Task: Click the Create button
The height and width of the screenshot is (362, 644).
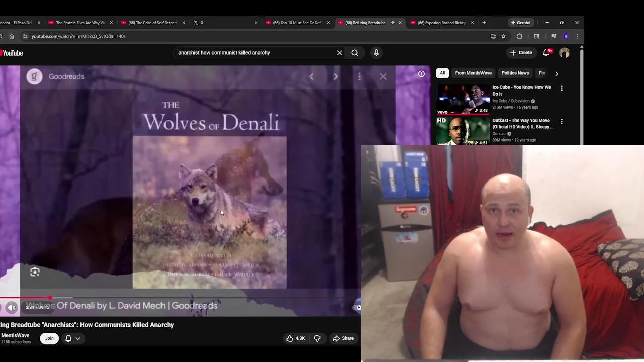Action: (521, 53)
